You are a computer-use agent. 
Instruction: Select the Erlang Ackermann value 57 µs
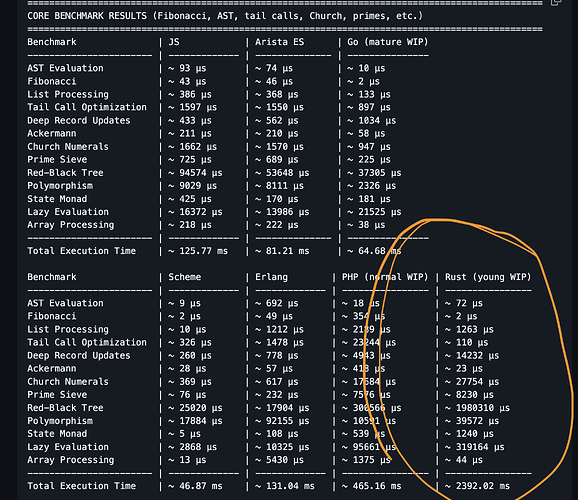(x=274, y=369)
